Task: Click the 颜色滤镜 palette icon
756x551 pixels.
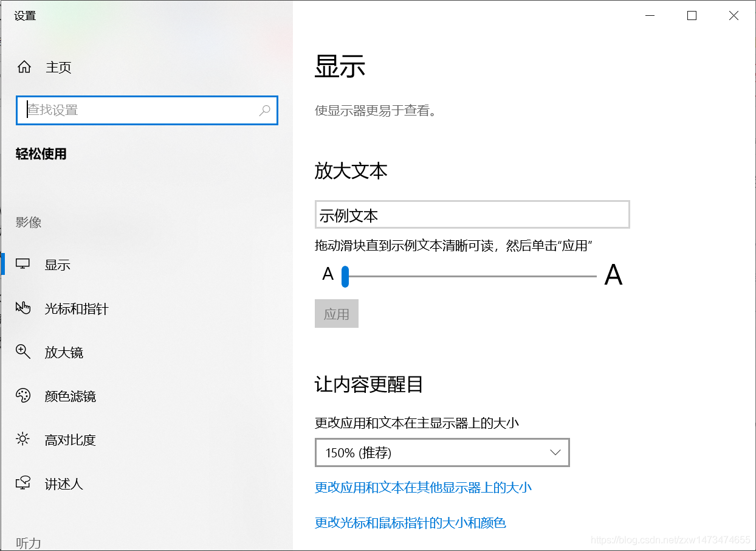Action: (23, 395)
